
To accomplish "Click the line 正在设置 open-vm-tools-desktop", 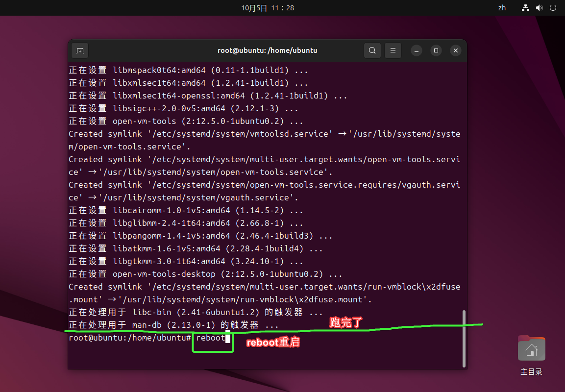I will pyautogui.click(x=205, y=274).
